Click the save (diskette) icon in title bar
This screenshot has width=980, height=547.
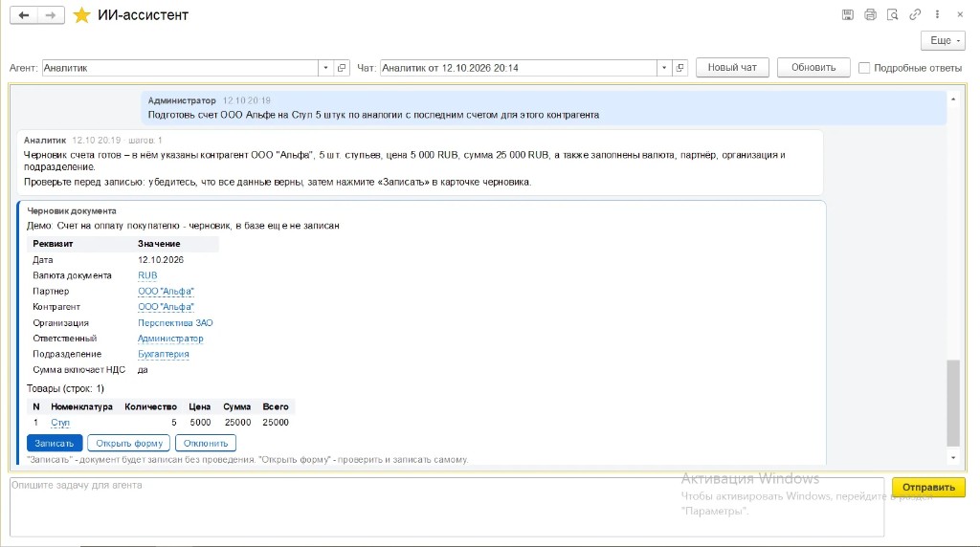[848, 14]
